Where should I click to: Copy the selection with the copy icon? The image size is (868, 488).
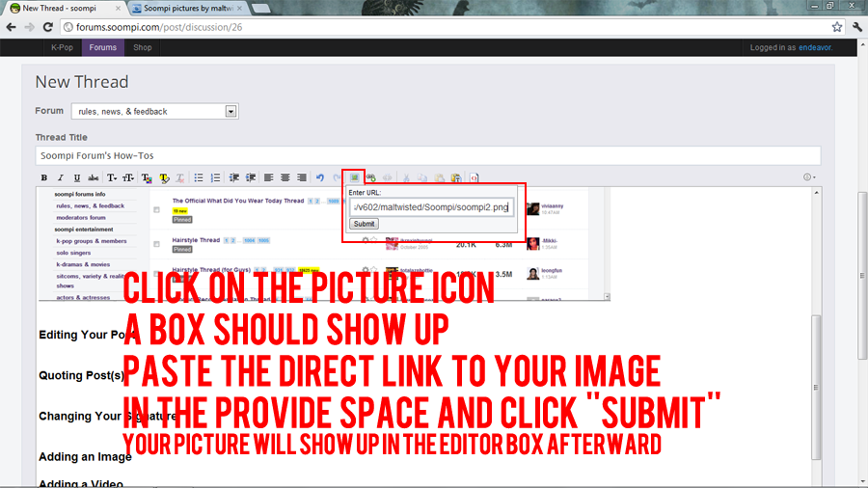422,177
